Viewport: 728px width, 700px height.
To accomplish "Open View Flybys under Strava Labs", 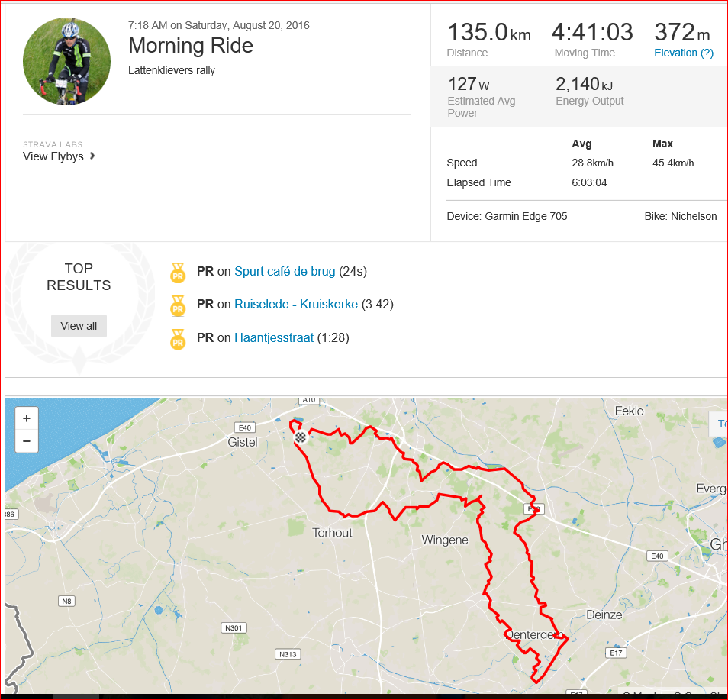I will 53,156.
